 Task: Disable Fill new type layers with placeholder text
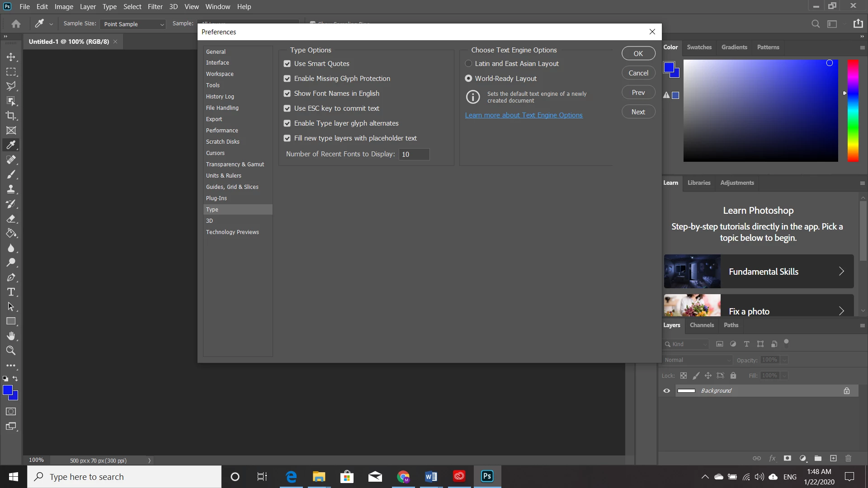(287, 138)
